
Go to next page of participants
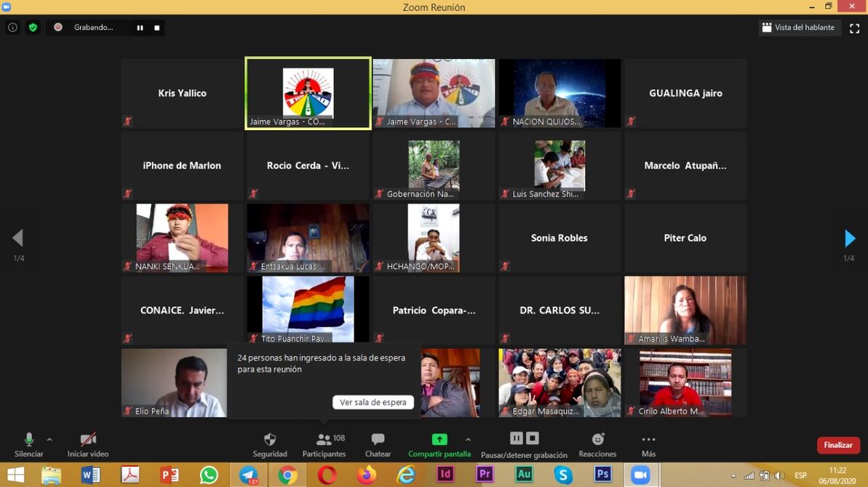[848, 238]
